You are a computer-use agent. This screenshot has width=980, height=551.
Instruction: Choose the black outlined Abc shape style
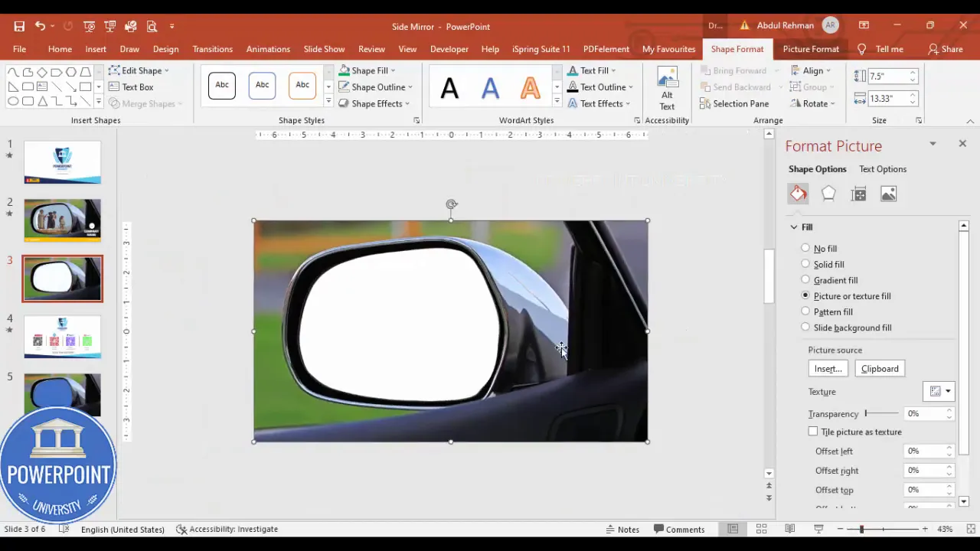[x=222, y=86]
